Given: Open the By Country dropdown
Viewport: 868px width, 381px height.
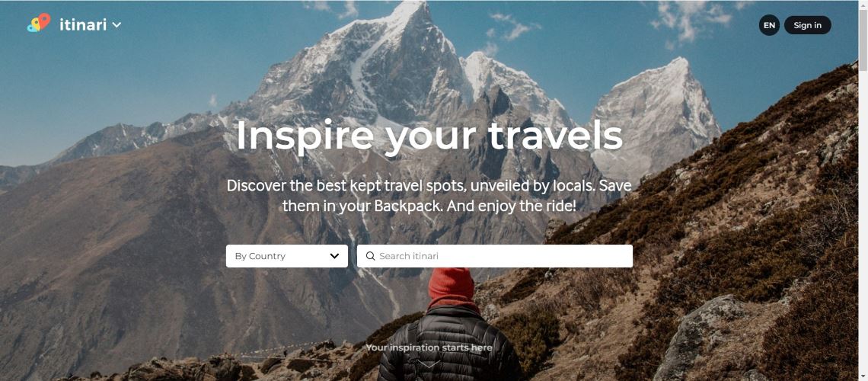Looking at the screenshot, I should (x=287, y=256).
